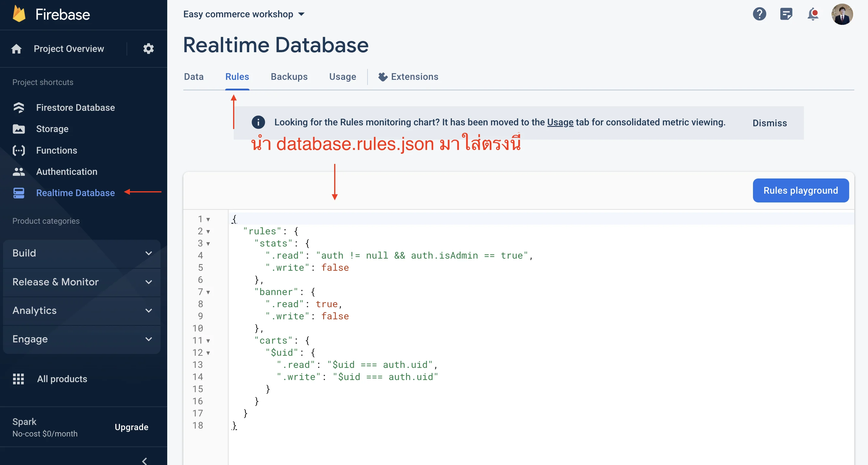Open project settings gear icon
The height and width of the screenshot is (465, 868).
tap(148, 49)
